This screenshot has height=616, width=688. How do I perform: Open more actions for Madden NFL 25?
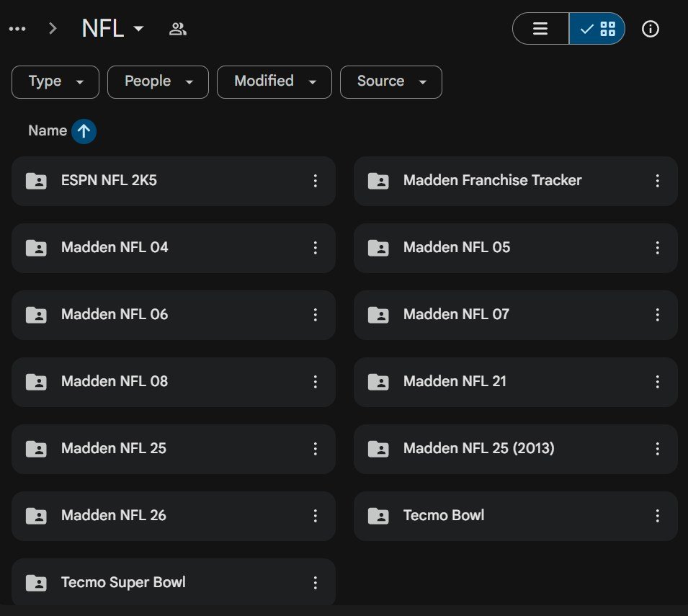(x=315, y=449)
